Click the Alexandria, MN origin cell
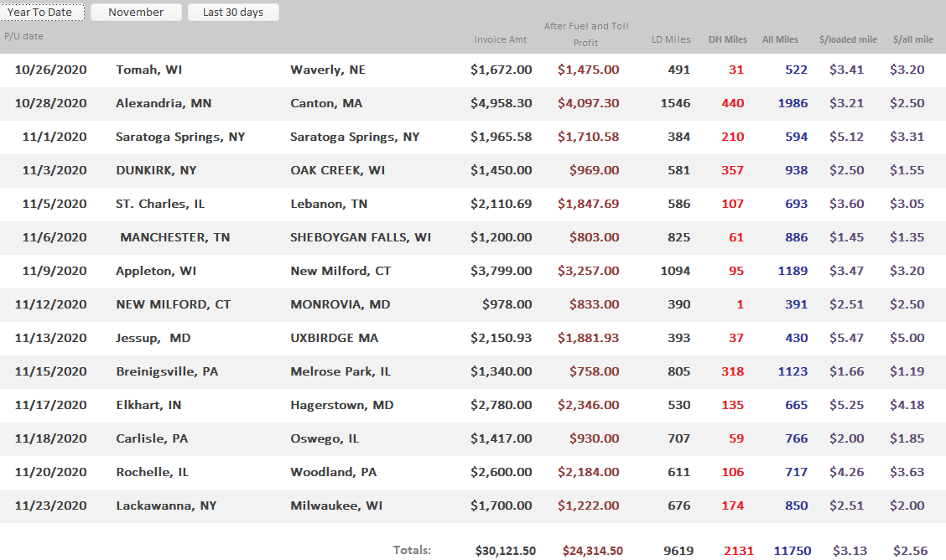This screenshot has height=560, width=946. pos(164,103)
